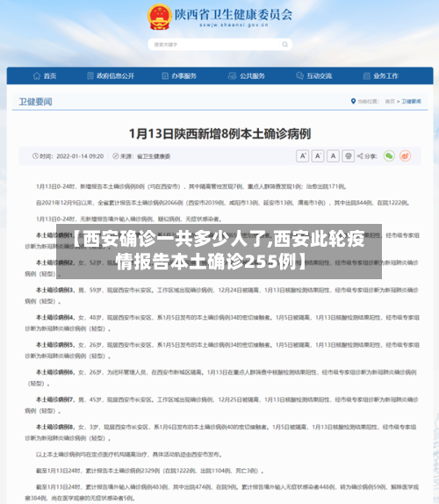
Task: Click the 本土确诊病例3 paragraph label
Action: click(55, 291)
